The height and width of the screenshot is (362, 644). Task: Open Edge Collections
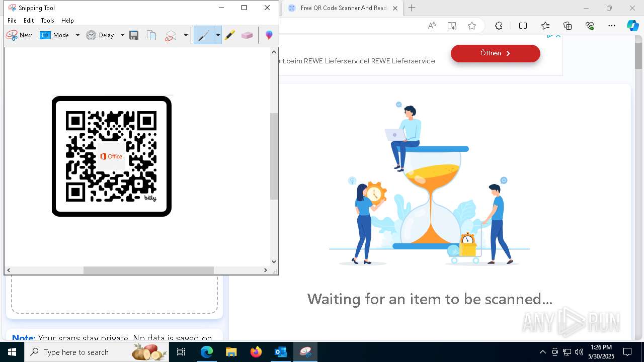click(x=568, y=26)
